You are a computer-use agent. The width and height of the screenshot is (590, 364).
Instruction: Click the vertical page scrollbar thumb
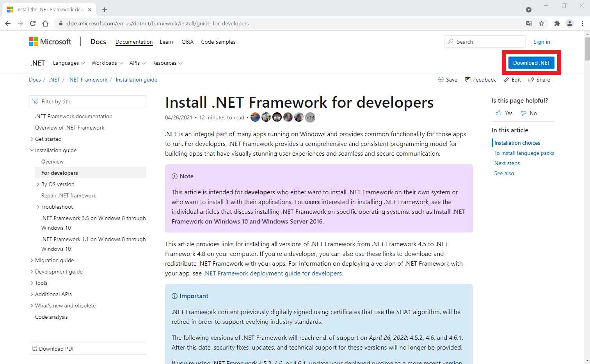coord(587,48)
